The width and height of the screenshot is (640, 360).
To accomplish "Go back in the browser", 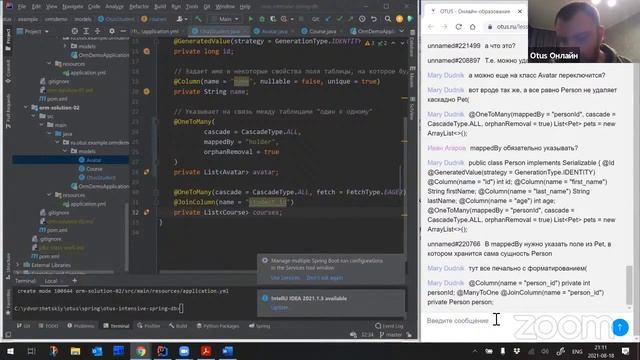I will click(431, 27).
